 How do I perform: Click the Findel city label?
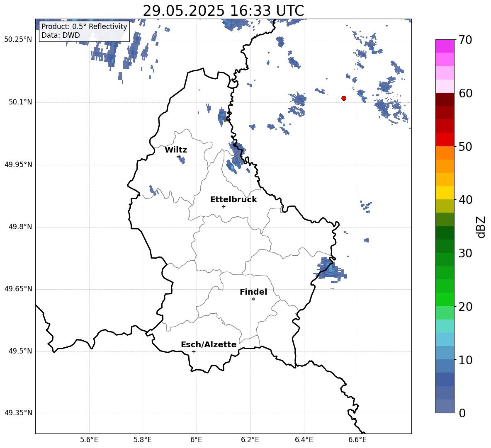click(253, 292)
